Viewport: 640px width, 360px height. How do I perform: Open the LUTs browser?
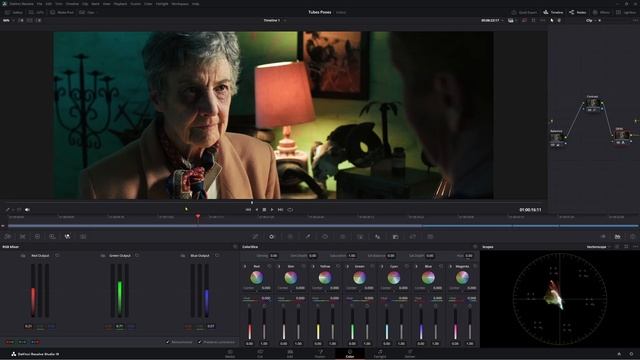pyautogui.click(x=36, y=12)
